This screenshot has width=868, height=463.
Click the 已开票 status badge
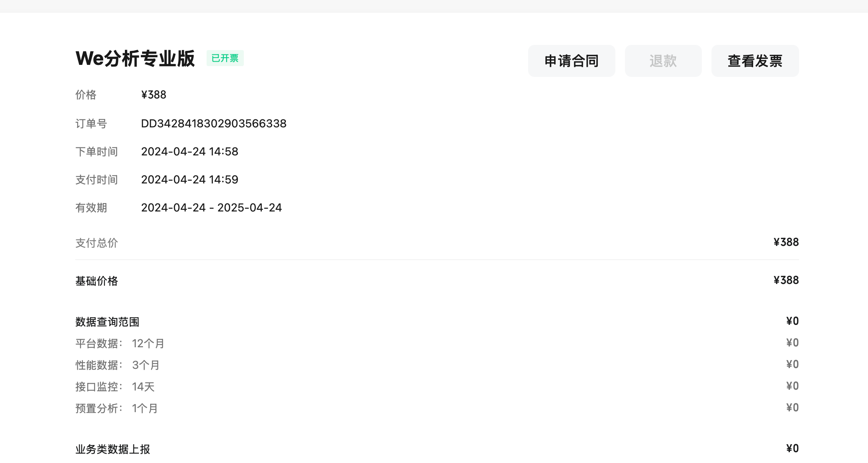click(225, 58)
